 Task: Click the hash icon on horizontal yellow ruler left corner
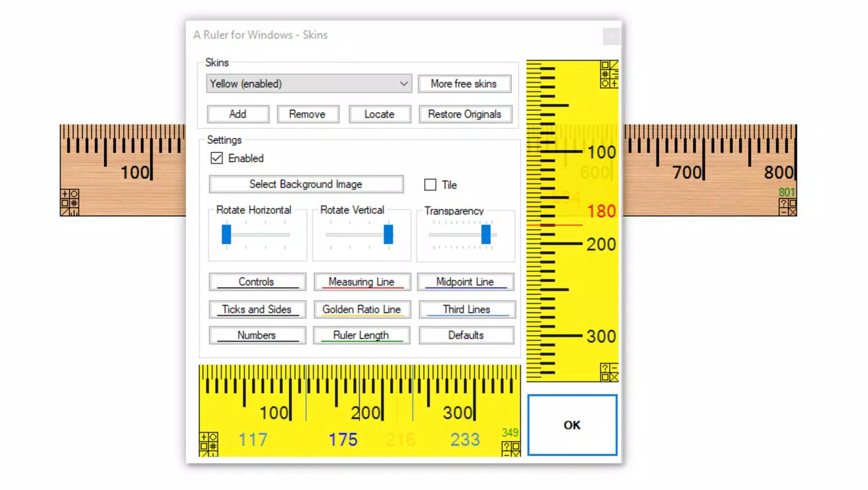pyautogui.click(x=213, y=446)
